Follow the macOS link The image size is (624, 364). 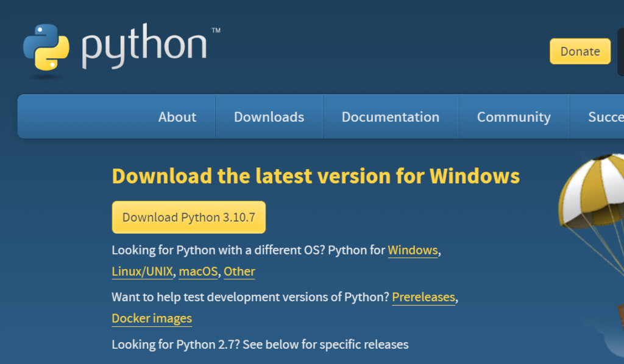click(198, 272)
